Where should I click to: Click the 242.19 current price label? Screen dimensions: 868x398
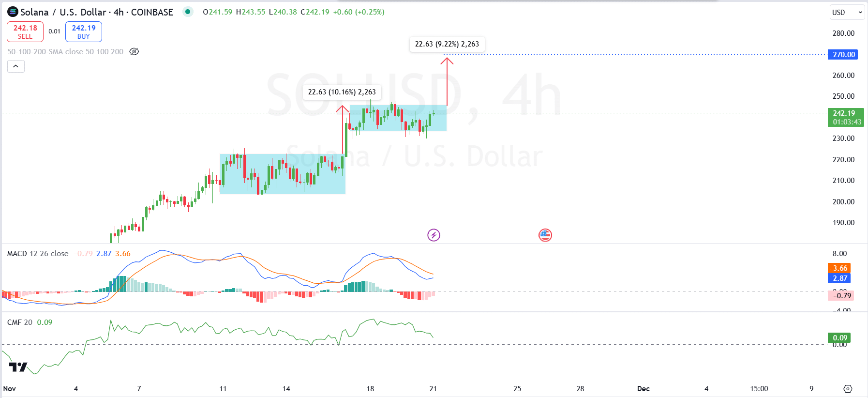pos(846,117)
